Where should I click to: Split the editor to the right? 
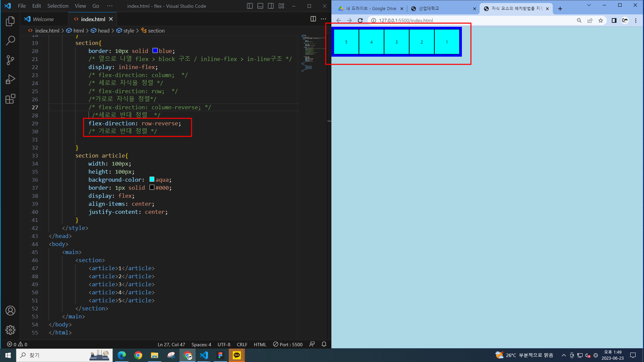(x=313, y=19)
